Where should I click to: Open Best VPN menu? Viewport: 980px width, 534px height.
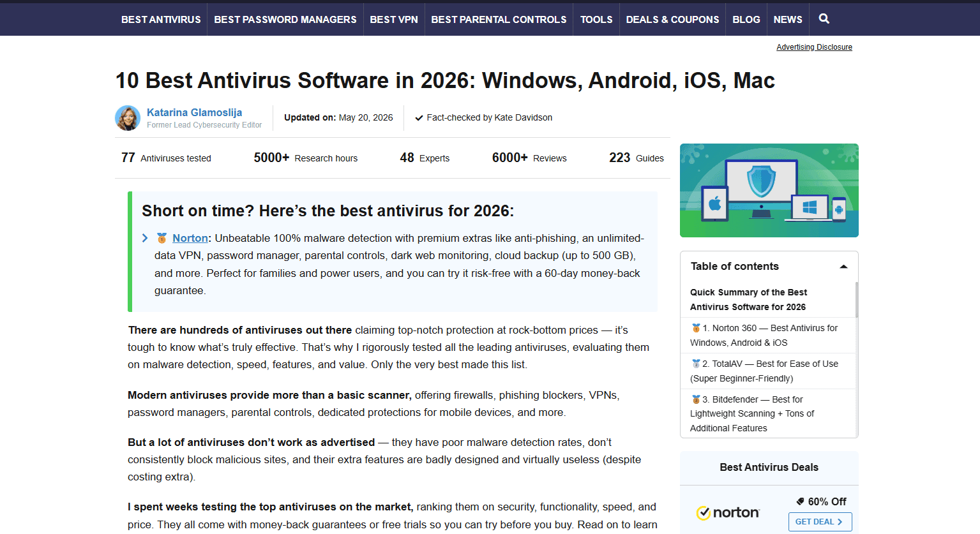coord(394,20)
